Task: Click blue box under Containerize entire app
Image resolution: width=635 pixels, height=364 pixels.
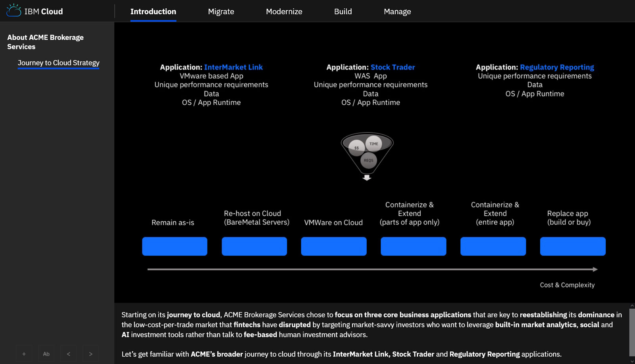Action: 493,246
